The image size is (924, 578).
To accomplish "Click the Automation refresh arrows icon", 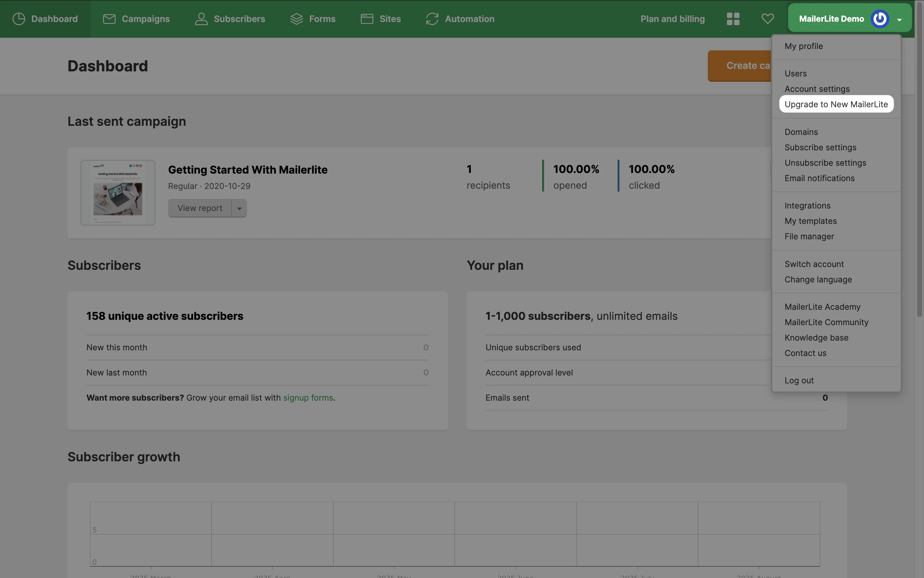I will click(x=432, y=19).
